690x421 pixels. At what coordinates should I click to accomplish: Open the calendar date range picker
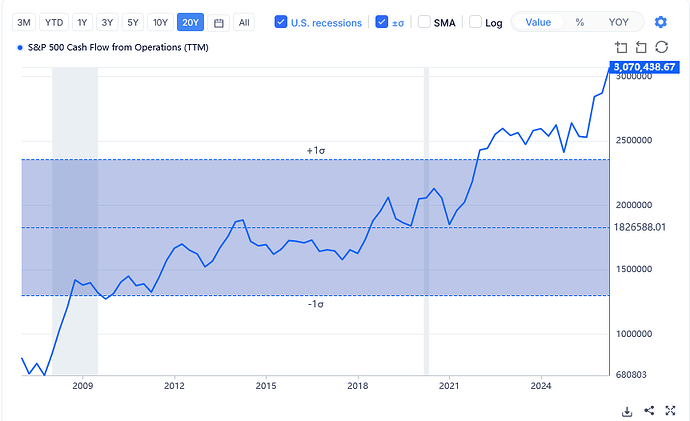(x=219, y=22)
